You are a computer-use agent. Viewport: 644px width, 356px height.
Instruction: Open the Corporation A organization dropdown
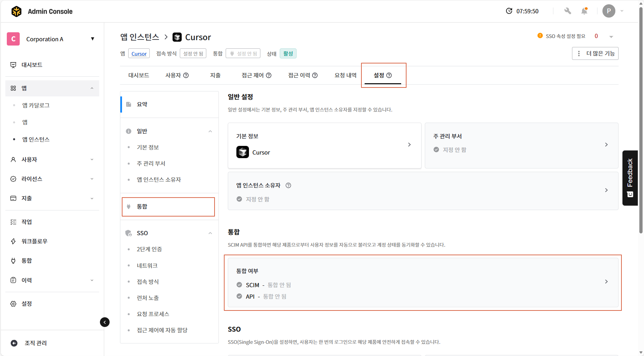pos(92,39)
